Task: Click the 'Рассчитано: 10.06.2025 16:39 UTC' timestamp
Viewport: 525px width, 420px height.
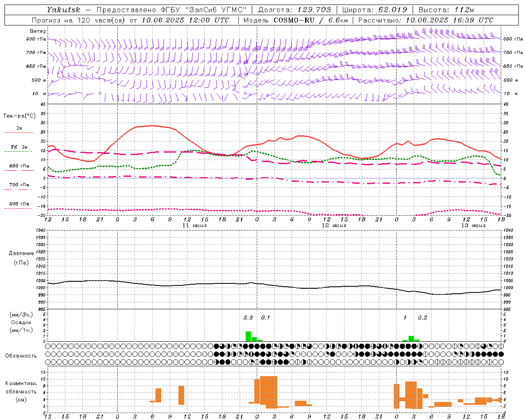Action: pos(426,20)
